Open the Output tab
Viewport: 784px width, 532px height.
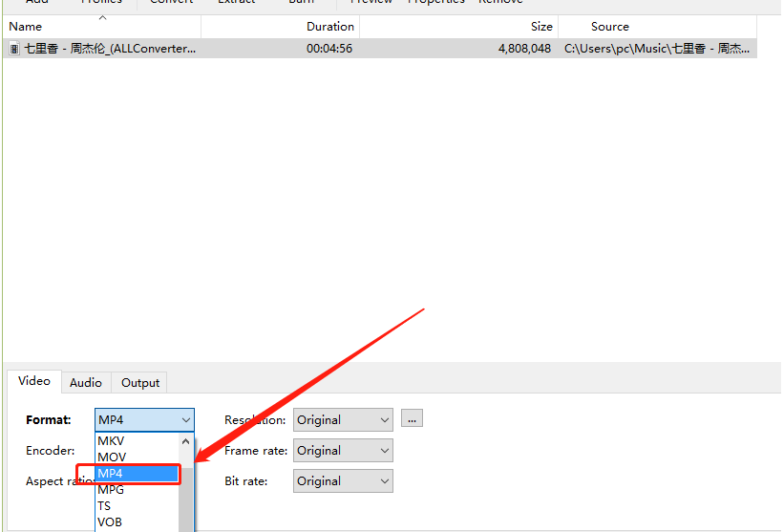click(x=140, y=382)
